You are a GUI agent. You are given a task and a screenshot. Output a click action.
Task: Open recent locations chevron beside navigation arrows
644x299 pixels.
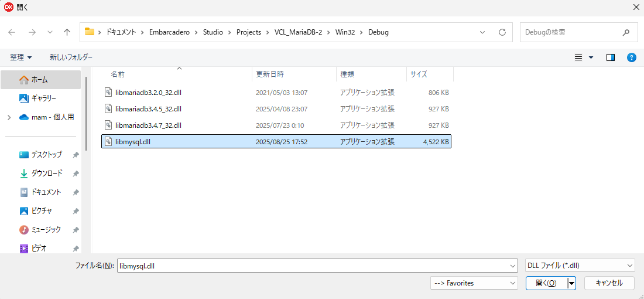(50, 32)
